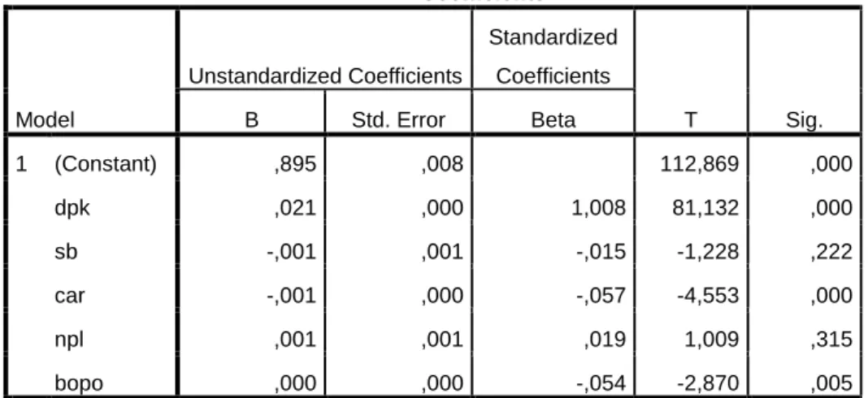Click the npl row label
The height and width of the screenshot is (398, 868).
click(x=68, y=340)
